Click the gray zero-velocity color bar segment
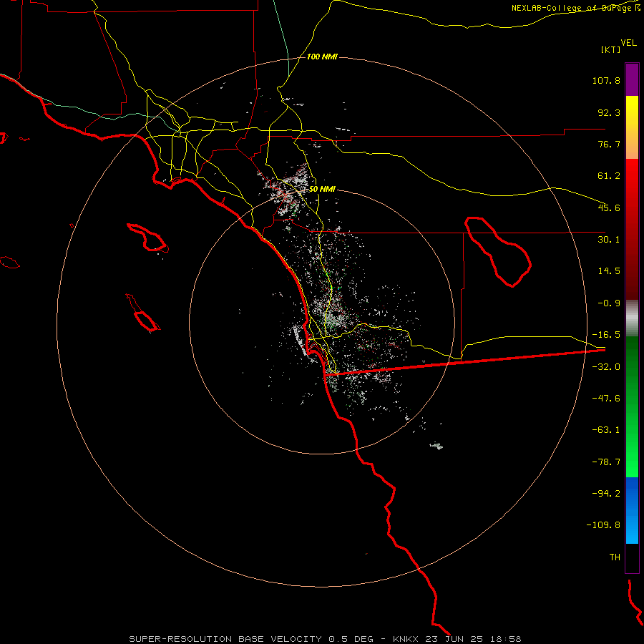 (632, 318)
